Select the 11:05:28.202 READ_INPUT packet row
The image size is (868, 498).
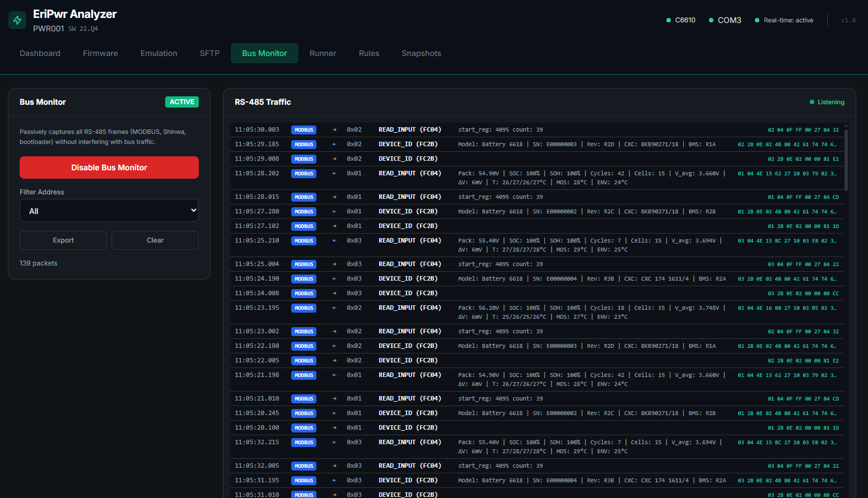point(409,174)
